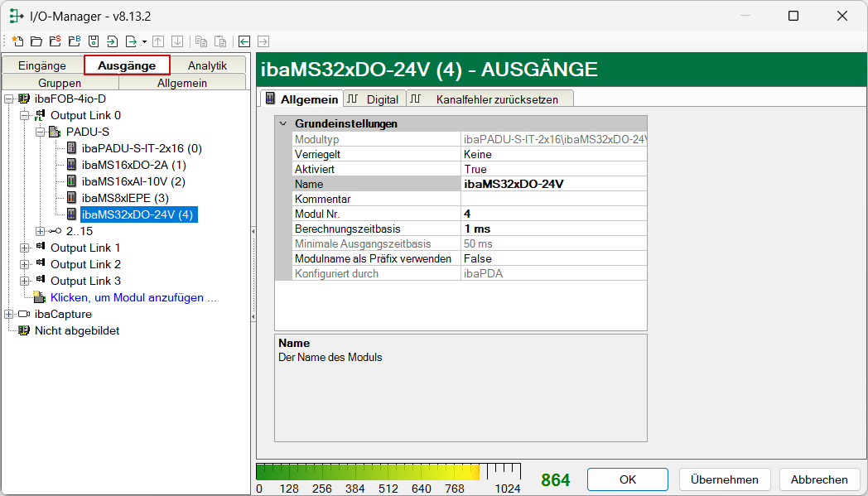This screenshot has width=868, height=496.
Task: Click the import document green arrow icon
Action: 112,41
